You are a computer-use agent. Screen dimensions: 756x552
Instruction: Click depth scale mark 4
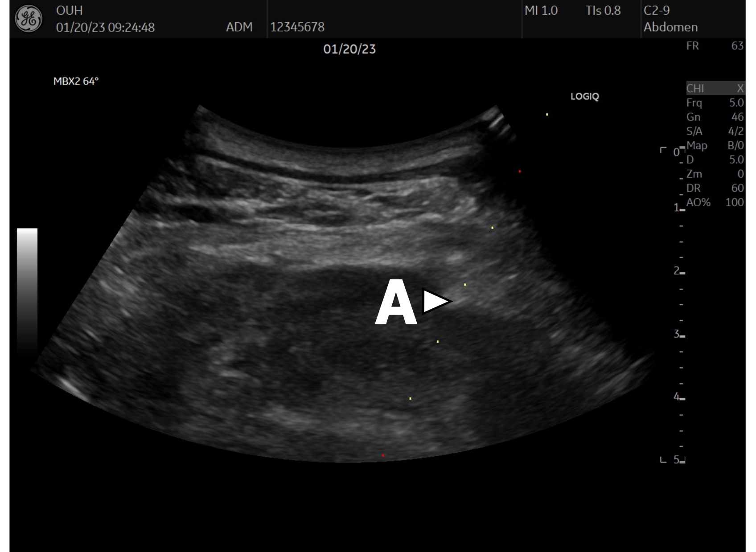[676, 397]
